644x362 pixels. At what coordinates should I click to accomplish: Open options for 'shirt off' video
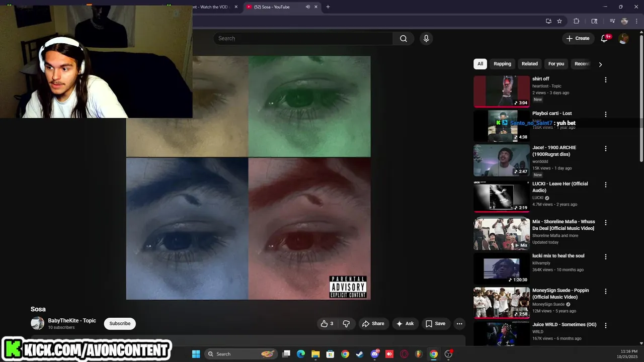tap(606, 80)
